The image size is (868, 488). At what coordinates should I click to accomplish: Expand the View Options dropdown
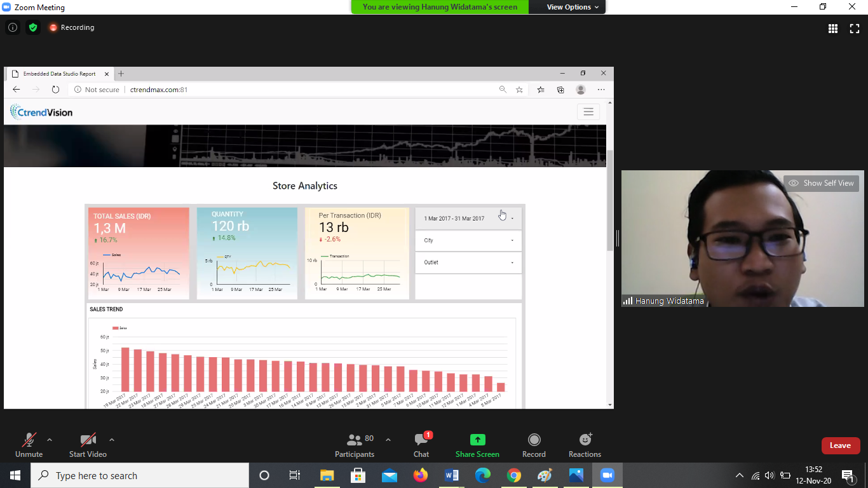[573, 7]
